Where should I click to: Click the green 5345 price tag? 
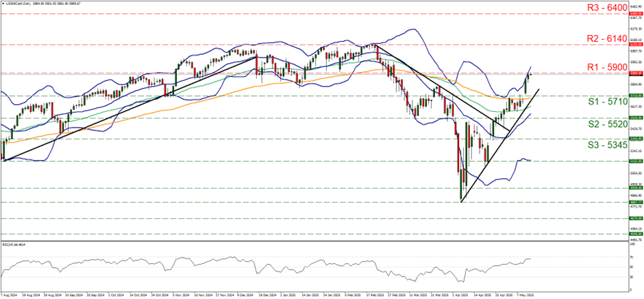(x=635, y=139)
